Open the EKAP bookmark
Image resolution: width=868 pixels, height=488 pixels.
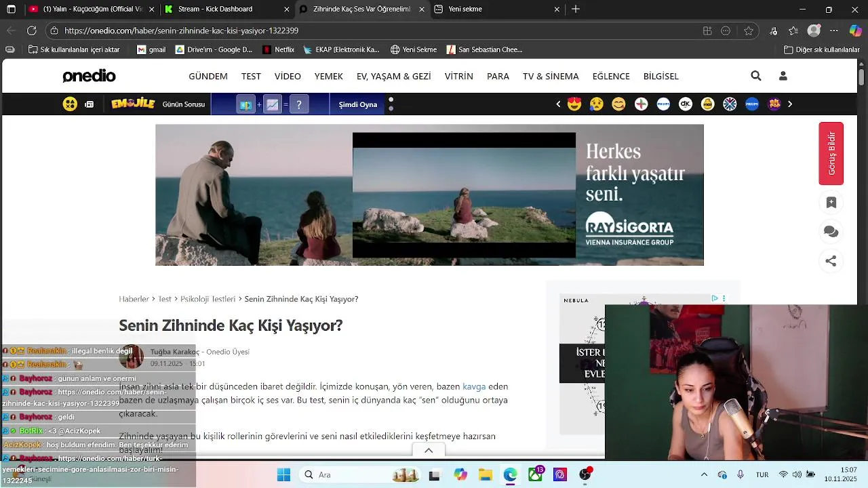(x=341, y=49)
